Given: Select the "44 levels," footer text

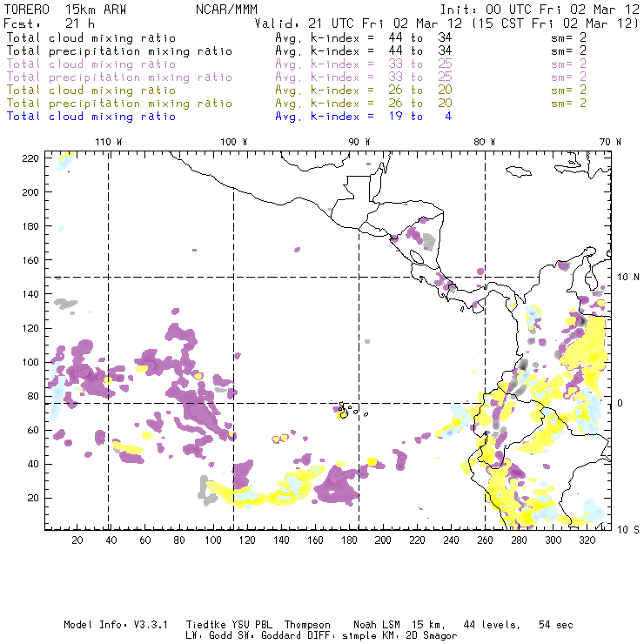Looking at the screenshot, I should [492, 625].
